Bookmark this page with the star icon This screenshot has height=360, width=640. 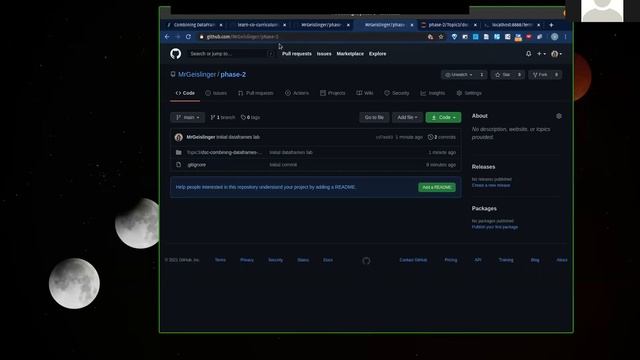(x=441, y=37)
